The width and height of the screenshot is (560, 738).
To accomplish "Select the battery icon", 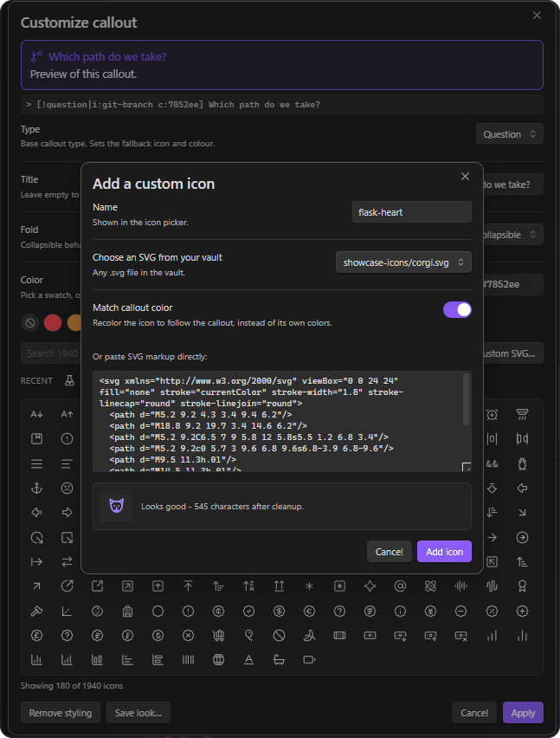I will (309, 660).
